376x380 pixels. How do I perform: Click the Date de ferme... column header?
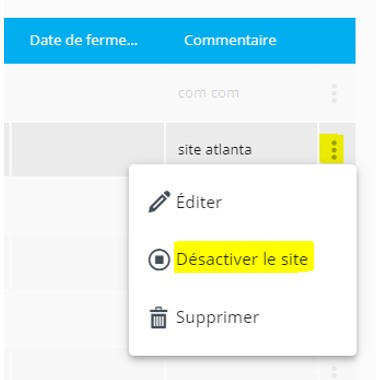pyautogui.click(x=84, y=40)
